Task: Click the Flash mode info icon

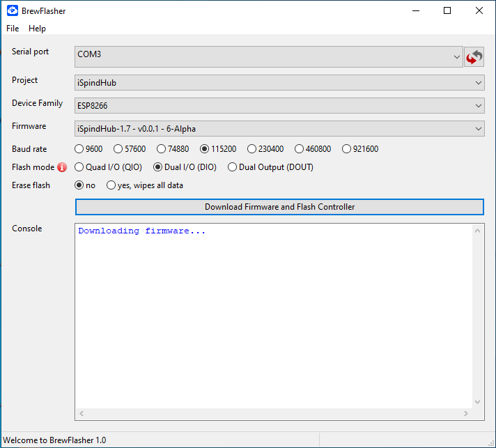Action: [62, 167]
